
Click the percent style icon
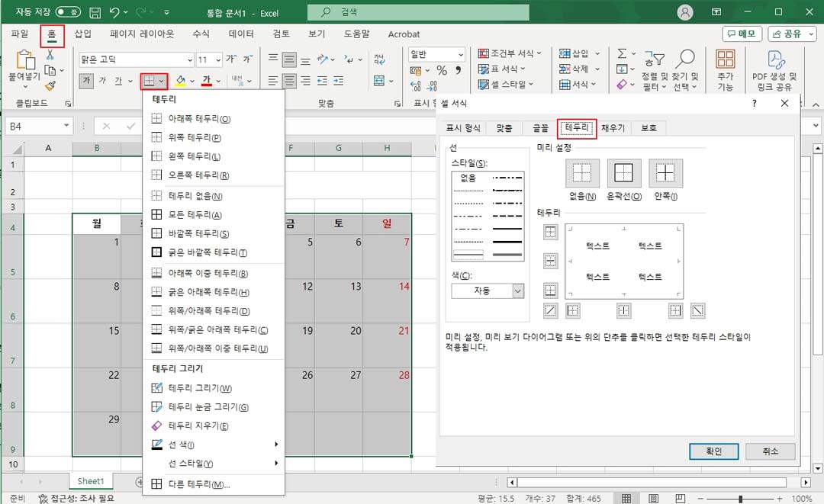442,70
